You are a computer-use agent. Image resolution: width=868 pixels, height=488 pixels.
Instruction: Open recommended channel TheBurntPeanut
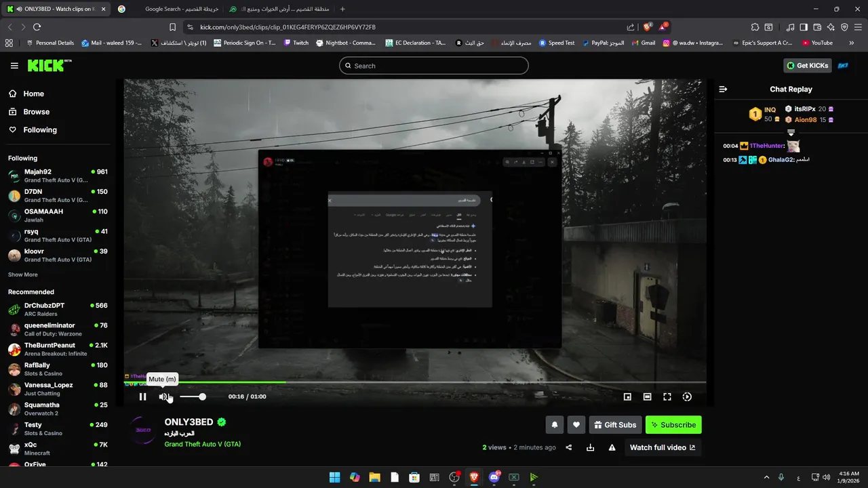[58, 349]
